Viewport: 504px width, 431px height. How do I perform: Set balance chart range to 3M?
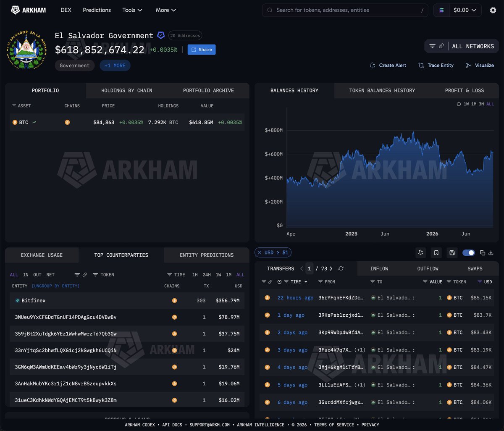point(481,104)
